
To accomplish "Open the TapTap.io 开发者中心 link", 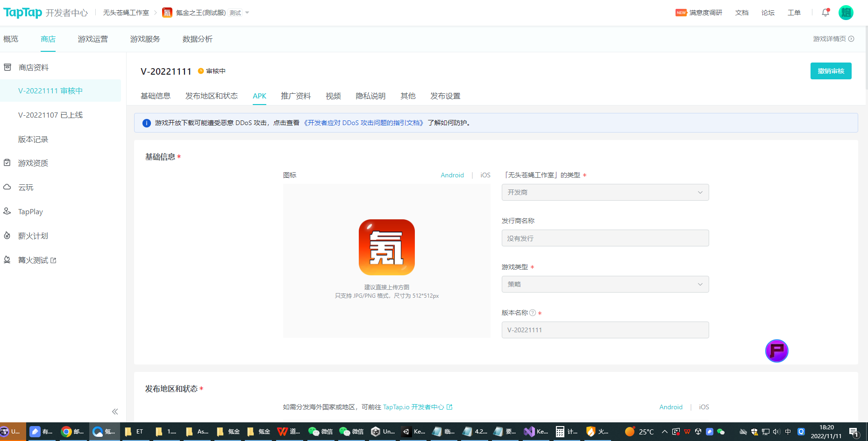I will tap(413, 407).
